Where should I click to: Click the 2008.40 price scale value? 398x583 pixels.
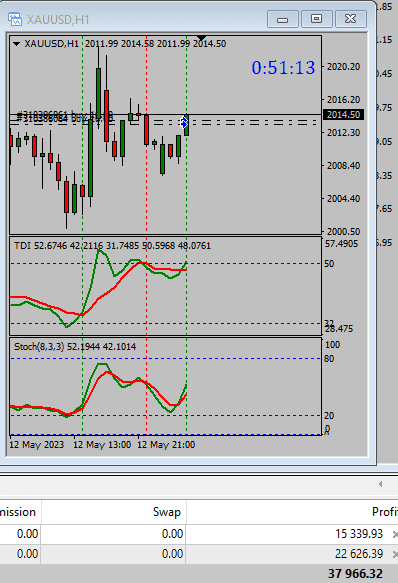click(343, 165)
